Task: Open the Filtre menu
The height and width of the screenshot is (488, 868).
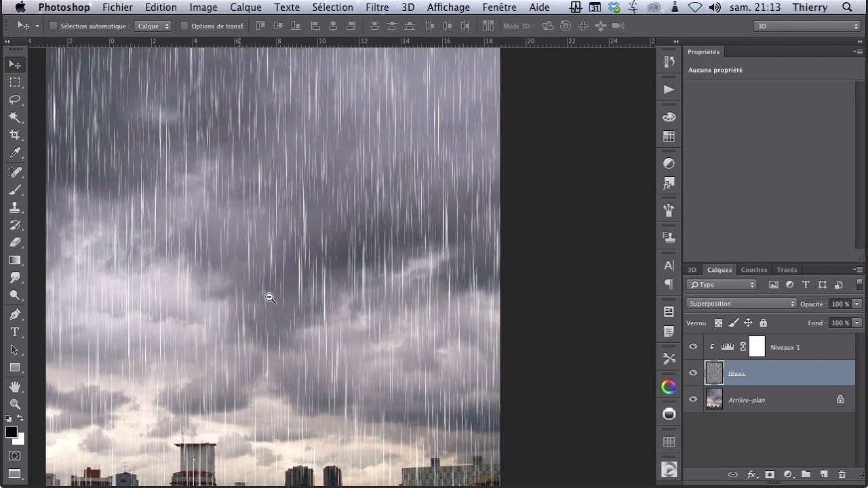Action: click(x=377, y=7)
